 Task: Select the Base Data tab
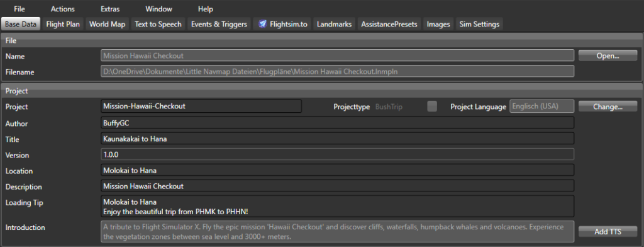pos(21,25)
